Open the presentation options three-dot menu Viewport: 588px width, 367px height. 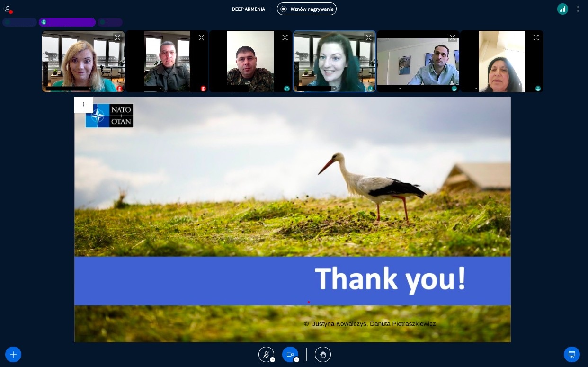coord(83,105)
